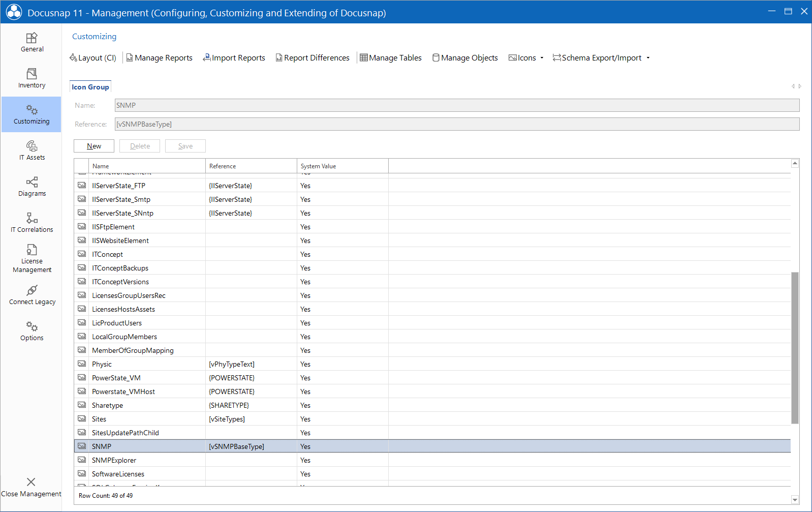The image size is (812, 512).
Task: Open the Inventory section
Action: click(x=32, y=79)
